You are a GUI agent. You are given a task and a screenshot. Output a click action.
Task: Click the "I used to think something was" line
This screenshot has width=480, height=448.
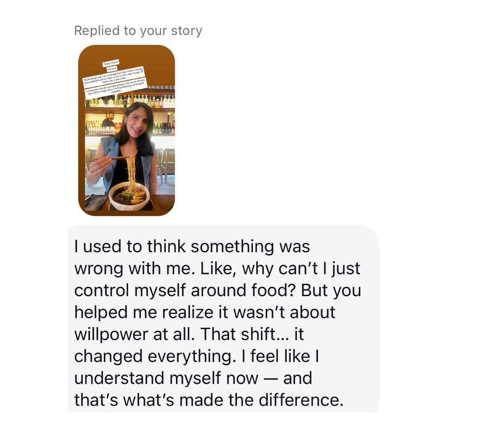click(x=192, y=246)
